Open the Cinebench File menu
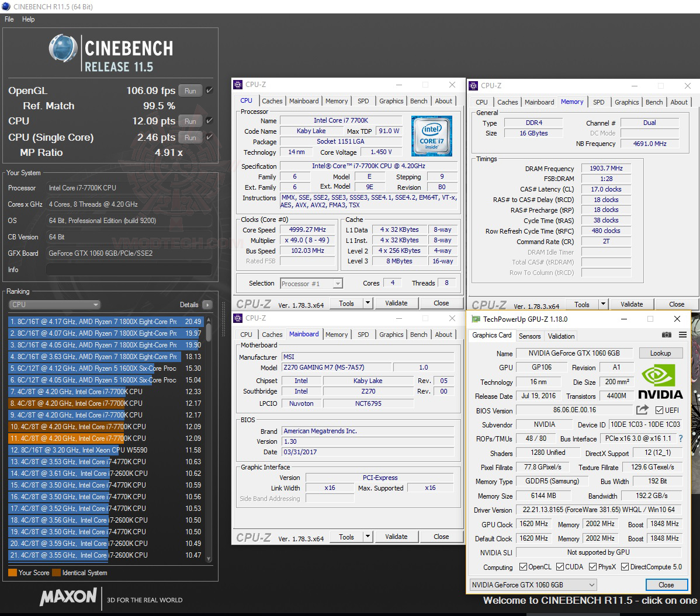The image size is (700, 616). (9, 19)
